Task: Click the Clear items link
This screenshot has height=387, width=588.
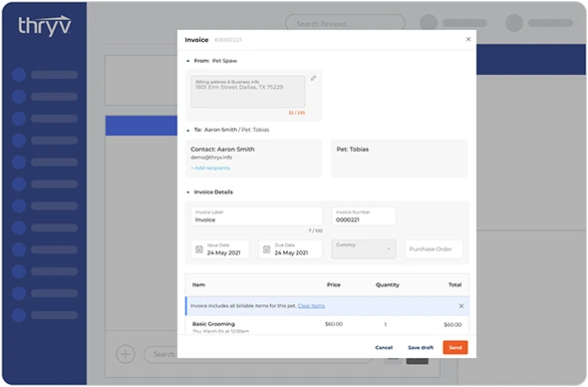Action: coord(311,306)
